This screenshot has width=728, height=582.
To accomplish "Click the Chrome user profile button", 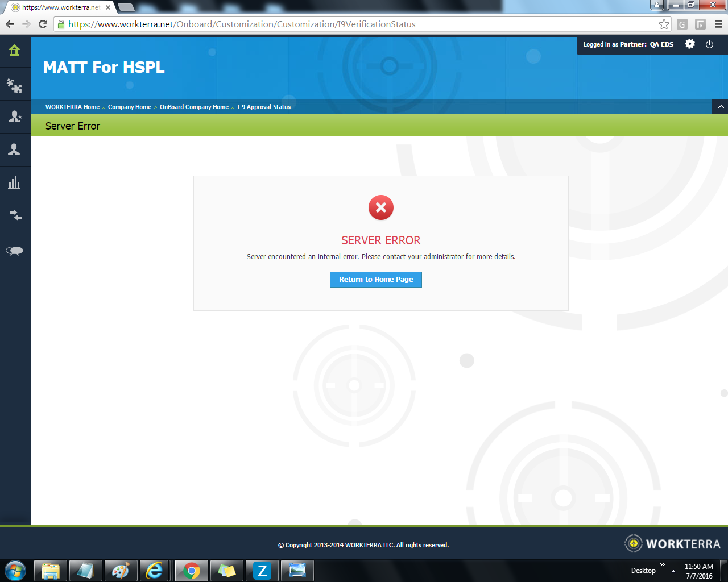I will [x=657, y=5].
